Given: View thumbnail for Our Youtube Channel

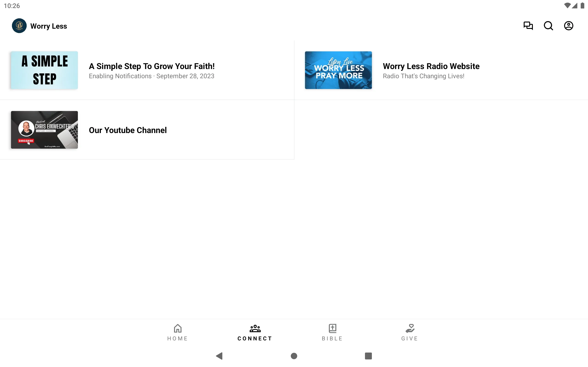Looking at the screenshot, I should [x=45, y=130].
